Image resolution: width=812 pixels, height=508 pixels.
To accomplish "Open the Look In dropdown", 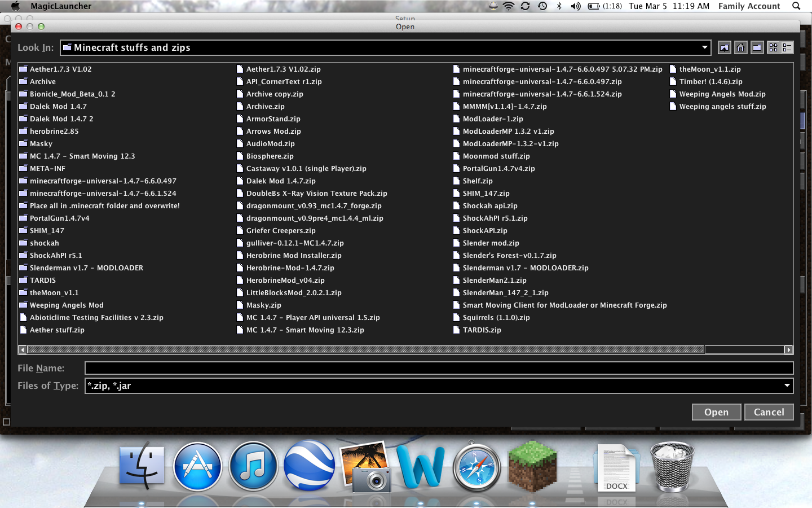I will tap(704, 47).
